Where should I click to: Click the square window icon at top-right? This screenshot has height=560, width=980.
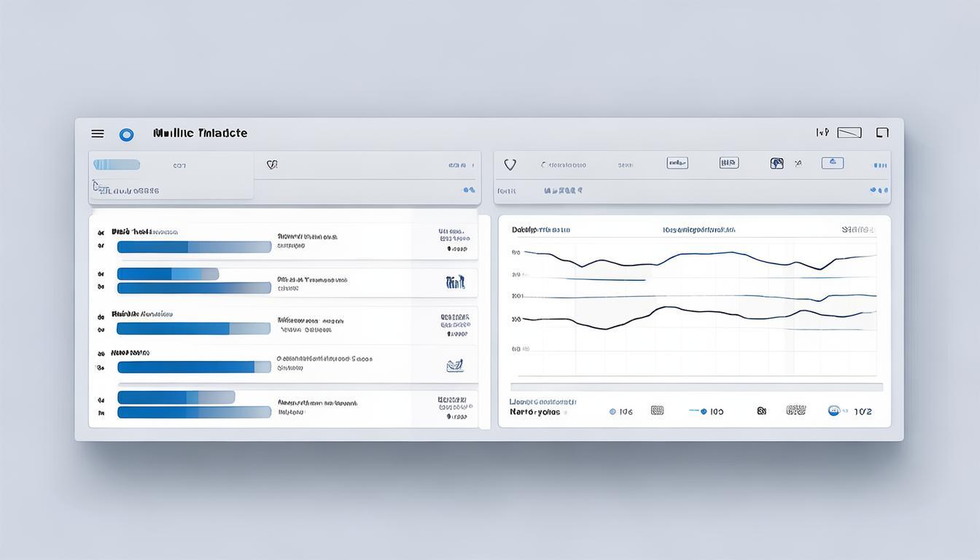coord(882,133)
